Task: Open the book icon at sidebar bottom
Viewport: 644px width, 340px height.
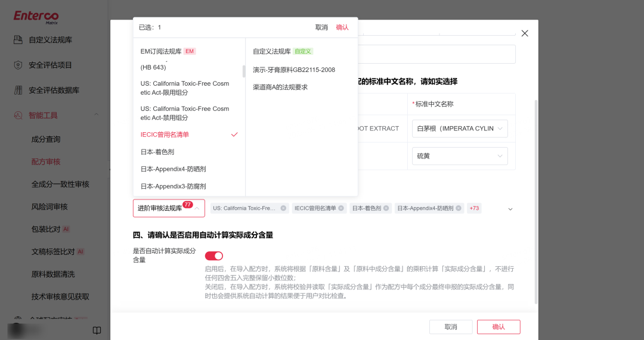Action: coord(97,330)
